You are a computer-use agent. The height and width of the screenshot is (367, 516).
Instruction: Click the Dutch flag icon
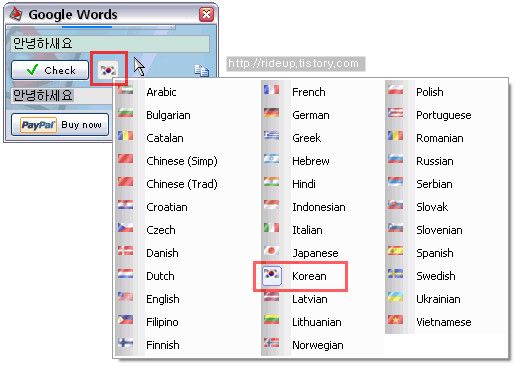(x=125, y=274)
